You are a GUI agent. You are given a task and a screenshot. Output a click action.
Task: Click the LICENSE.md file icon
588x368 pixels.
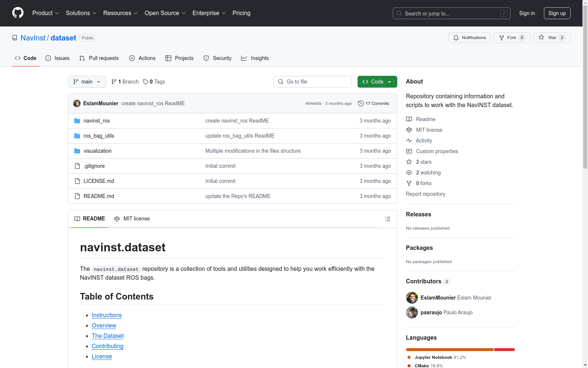coord(77,181)
